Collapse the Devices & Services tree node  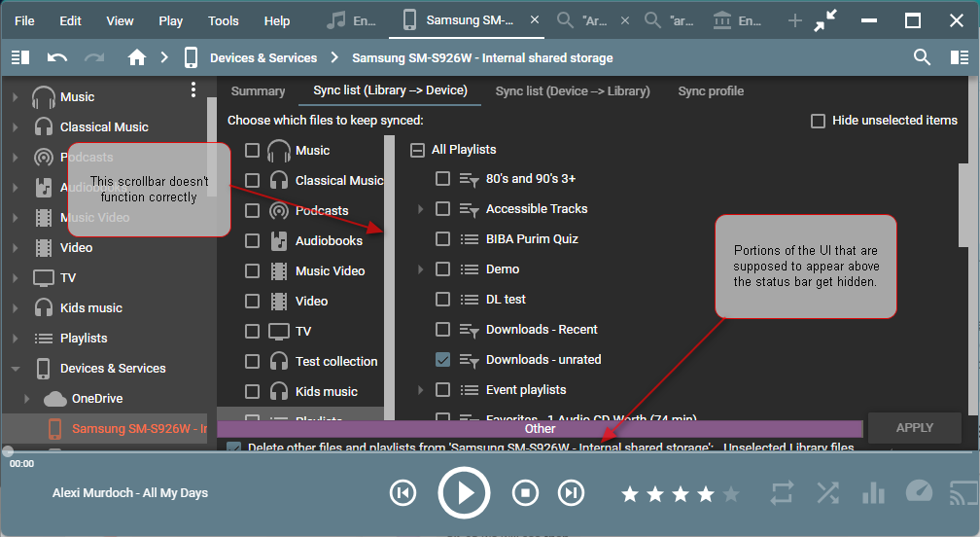click(16, 369)
